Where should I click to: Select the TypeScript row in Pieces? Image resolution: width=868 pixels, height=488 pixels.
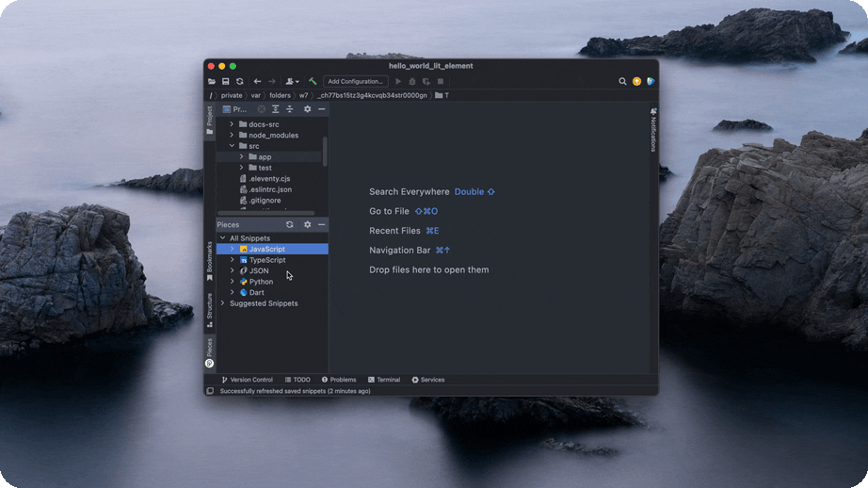click(x=272, y=260)
